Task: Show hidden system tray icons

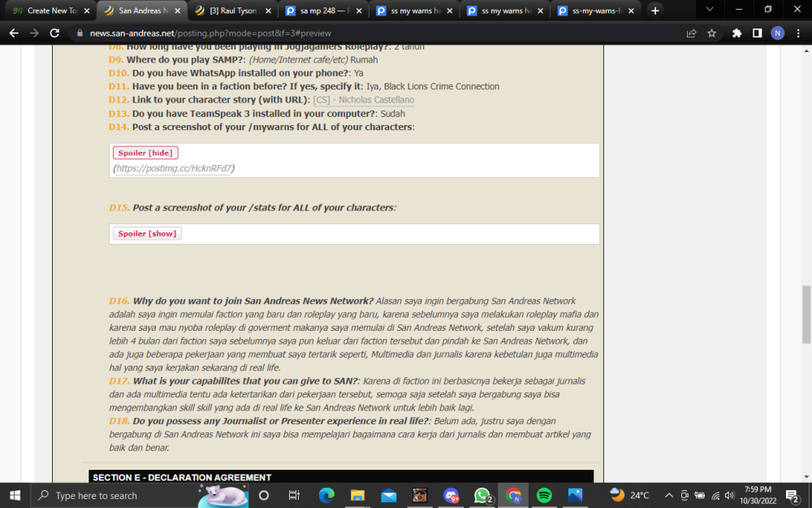Action: point(669,496)
